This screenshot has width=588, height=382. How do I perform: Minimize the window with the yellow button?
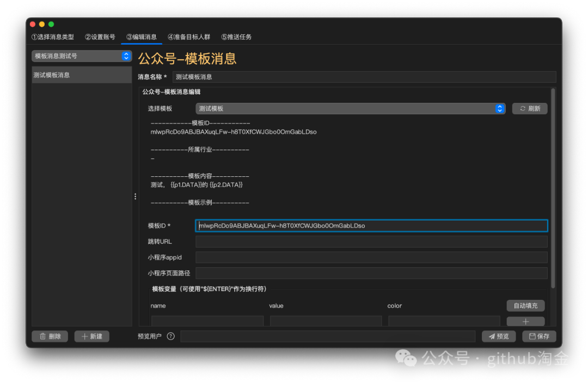coord(42,24)
